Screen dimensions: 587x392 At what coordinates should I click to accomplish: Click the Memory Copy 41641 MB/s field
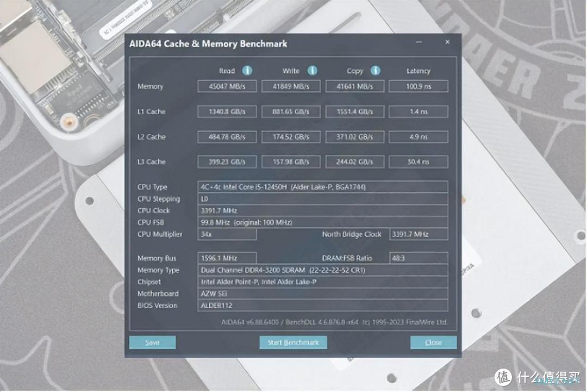[354, 86]
